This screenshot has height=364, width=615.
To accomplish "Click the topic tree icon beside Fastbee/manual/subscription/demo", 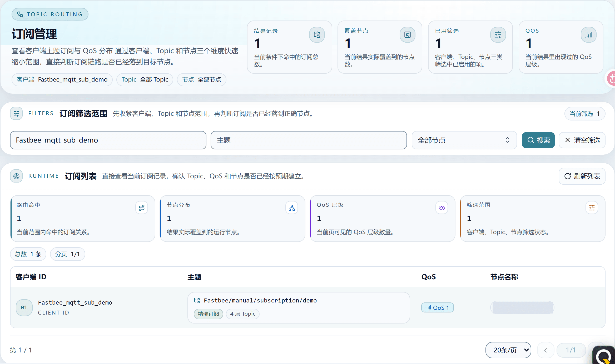I will click(x=197, y=300).
